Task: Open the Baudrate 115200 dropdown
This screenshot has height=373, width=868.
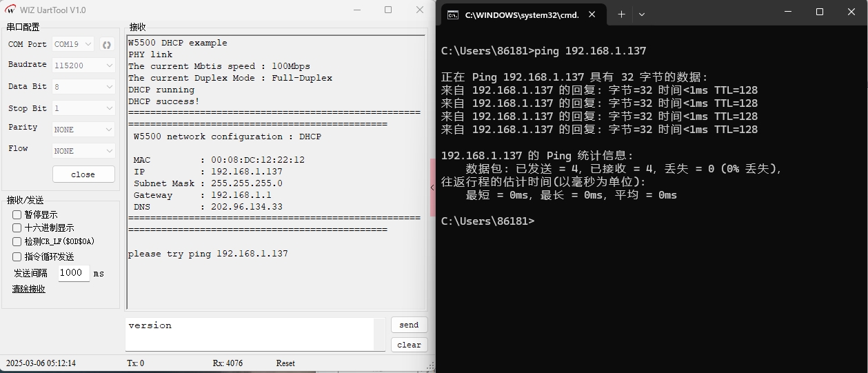Action: tap(83, 65)
